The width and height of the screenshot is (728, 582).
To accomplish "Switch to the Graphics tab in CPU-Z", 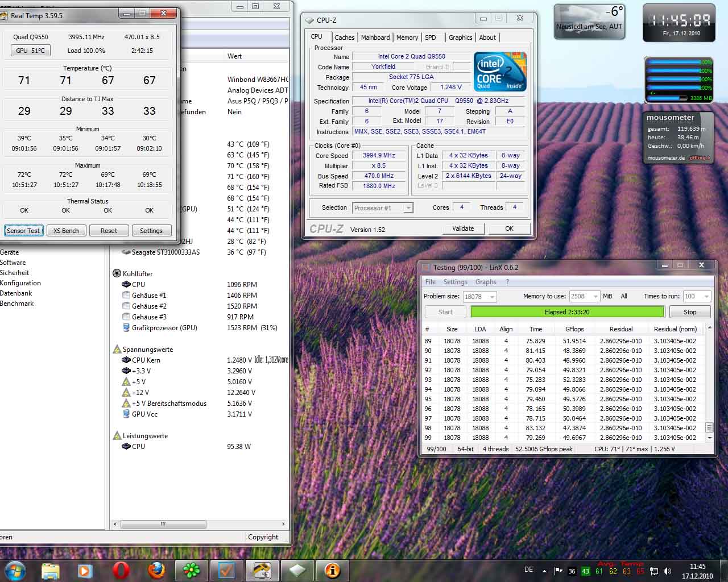I will click(460, 38).
